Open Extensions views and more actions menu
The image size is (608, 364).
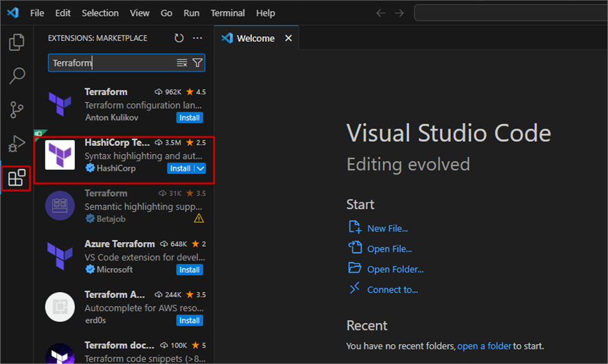pos(198,38)
